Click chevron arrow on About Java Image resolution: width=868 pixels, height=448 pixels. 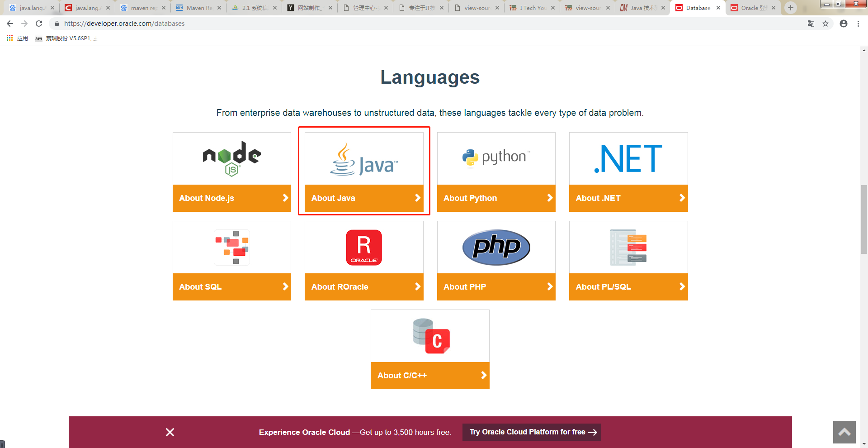click(x=418, y=198)
